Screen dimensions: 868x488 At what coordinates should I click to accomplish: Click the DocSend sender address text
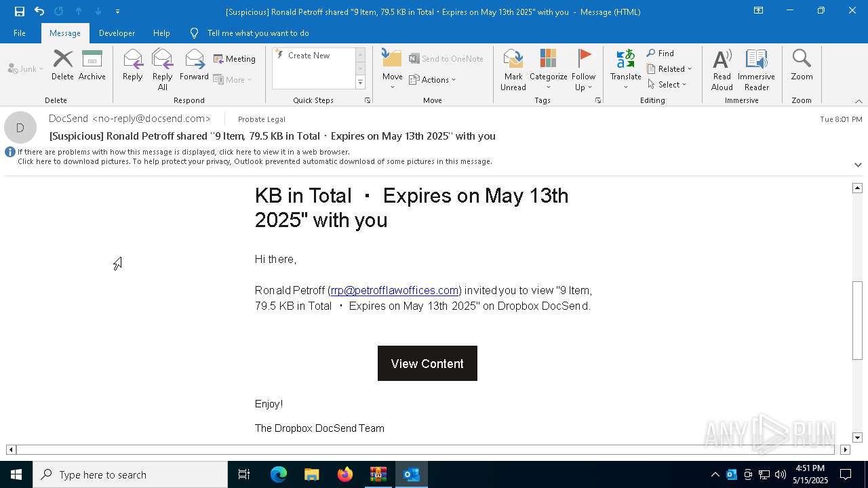pyautogui.click(x=130, y=119)
